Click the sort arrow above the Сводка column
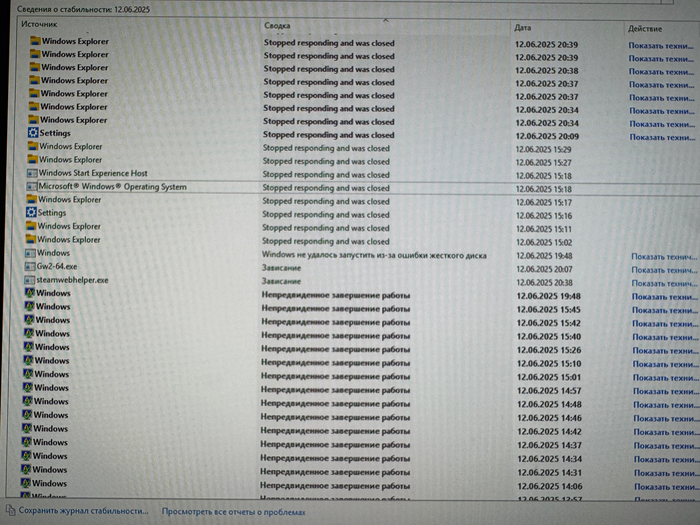This screenshot has width=700, height=525. (x=386, y=19)
